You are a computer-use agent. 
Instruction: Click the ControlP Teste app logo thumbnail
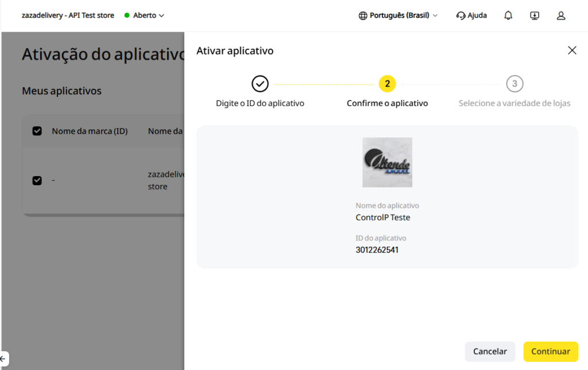pyautogui.click(x=387, y=162)
